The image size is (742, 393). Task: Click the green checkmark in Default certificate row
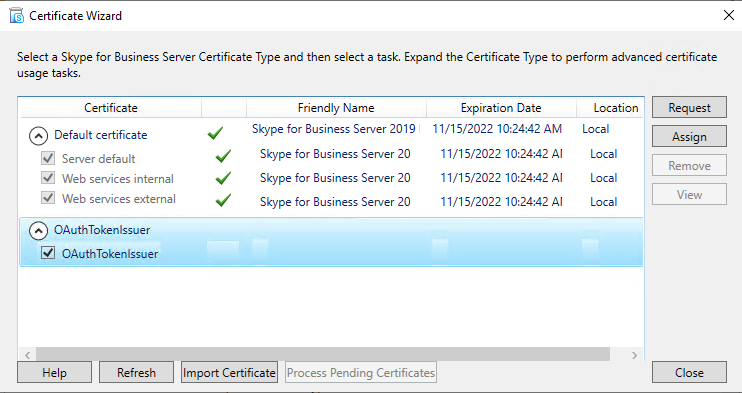click(x=215, y=134)
